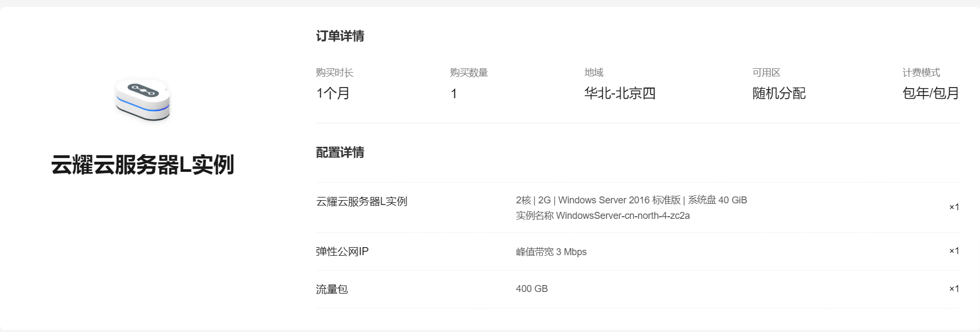The width and height of the screenshot is (980, 332).
Task: Click the 计费模式 label
Action: 921,73
